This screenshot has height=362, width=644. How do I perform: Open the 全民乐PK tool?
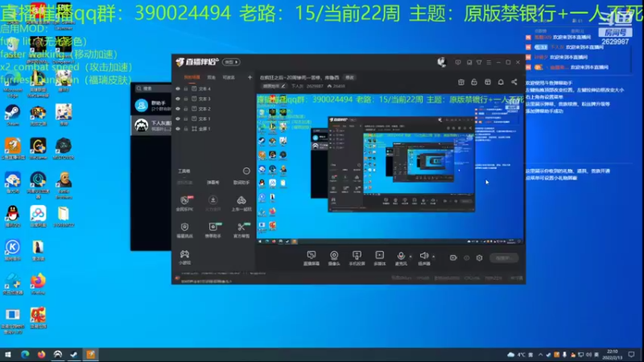[x=184, y=204]
